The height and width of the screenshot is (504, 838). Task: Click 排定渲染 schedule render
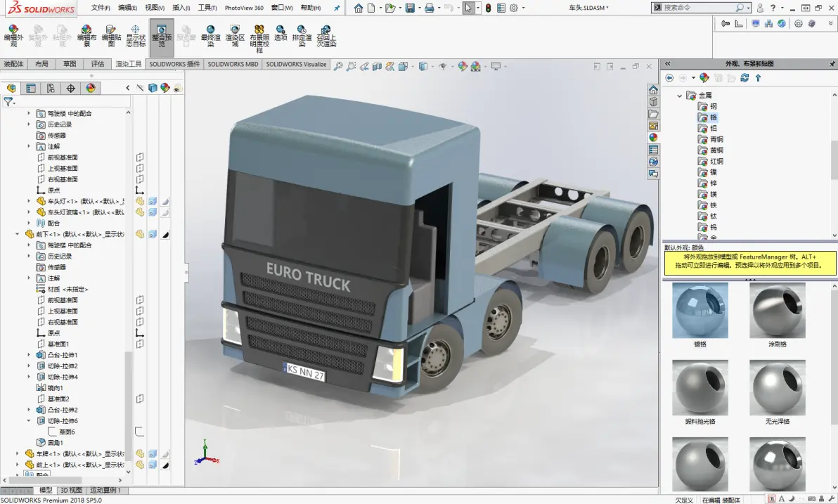point(302,36)
